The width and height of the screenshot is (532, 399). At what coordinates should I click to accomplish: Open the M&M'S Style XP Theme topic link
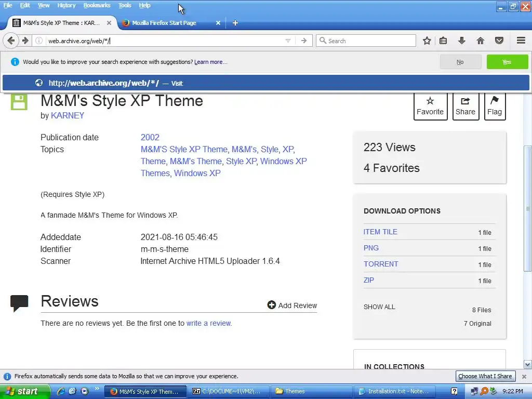coord(184,149)
